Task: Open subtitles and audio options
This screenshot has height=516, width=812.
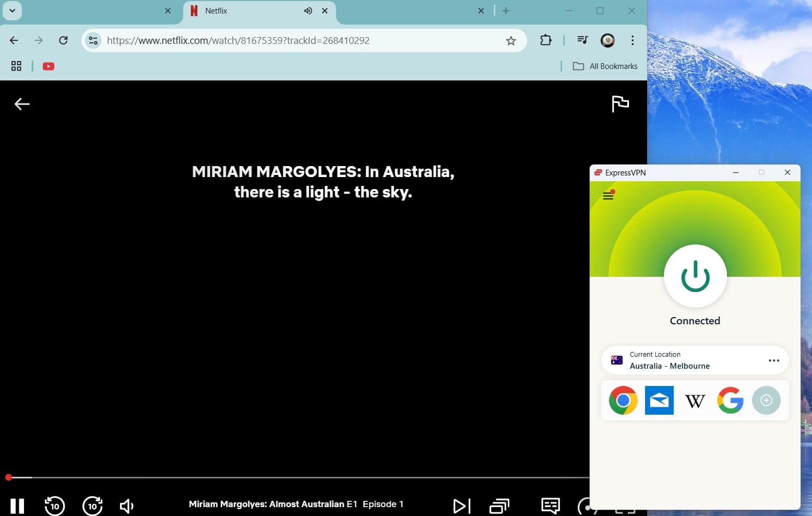Action: point(550,506)
